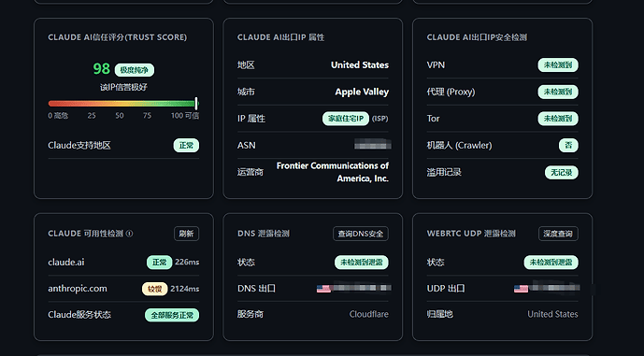Click the trust score gradient bar
This screenshot has height=356, width=644.
(x=122, y=104)
